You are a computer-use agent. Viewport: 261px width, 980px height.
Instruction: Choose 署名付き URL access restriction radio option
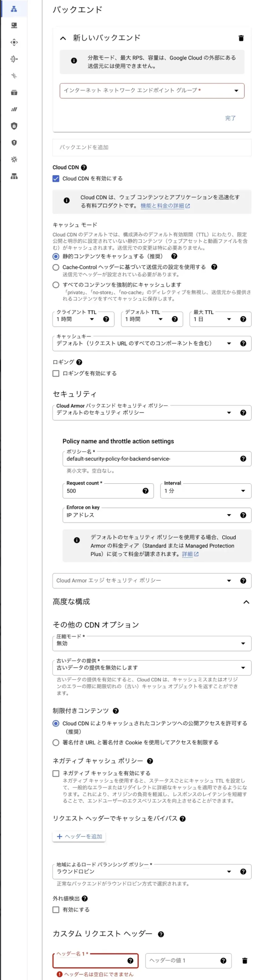pyautogui.click(x=56, y=743)
